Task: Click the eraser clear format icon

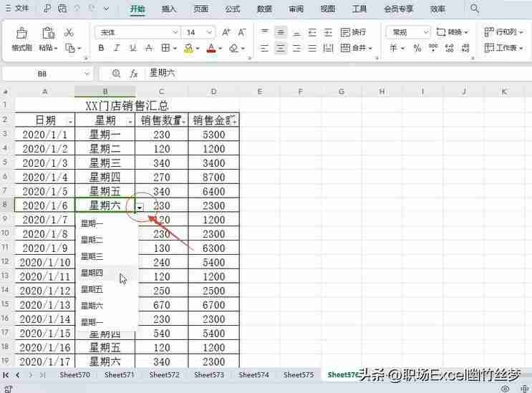Action: [x=233, y=49]
